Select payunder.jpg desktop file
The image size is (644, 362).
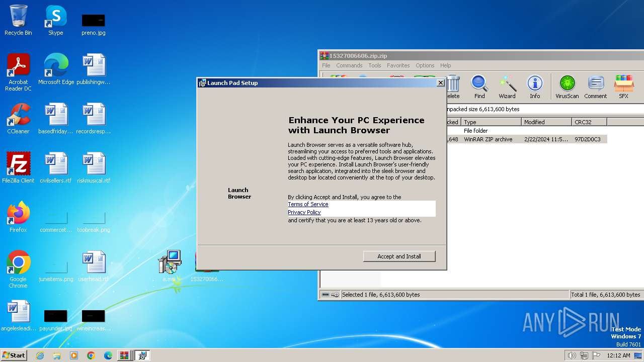[56, 319]
